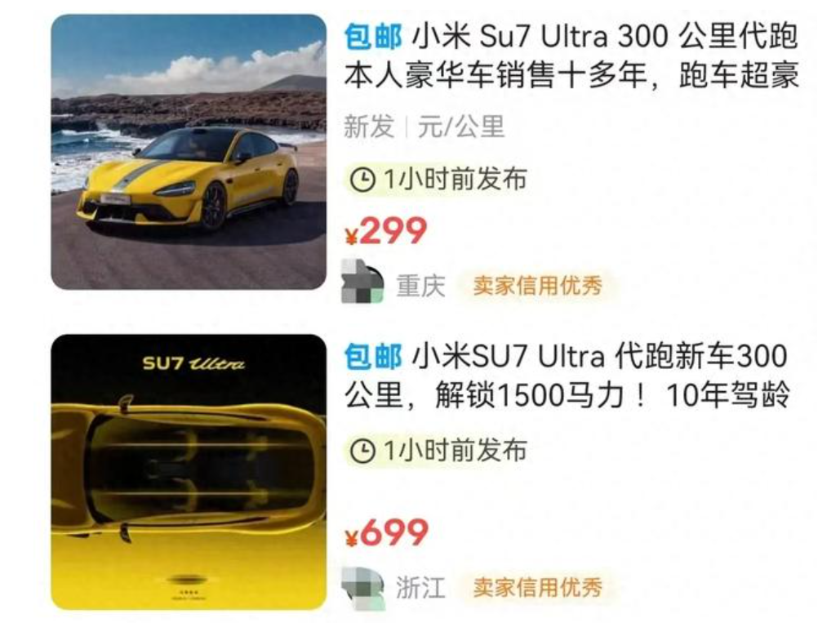Click 卖家信用优秀 badge for Zhejiang seller
The width and height of the screenshot is (840, 623).
537,588
